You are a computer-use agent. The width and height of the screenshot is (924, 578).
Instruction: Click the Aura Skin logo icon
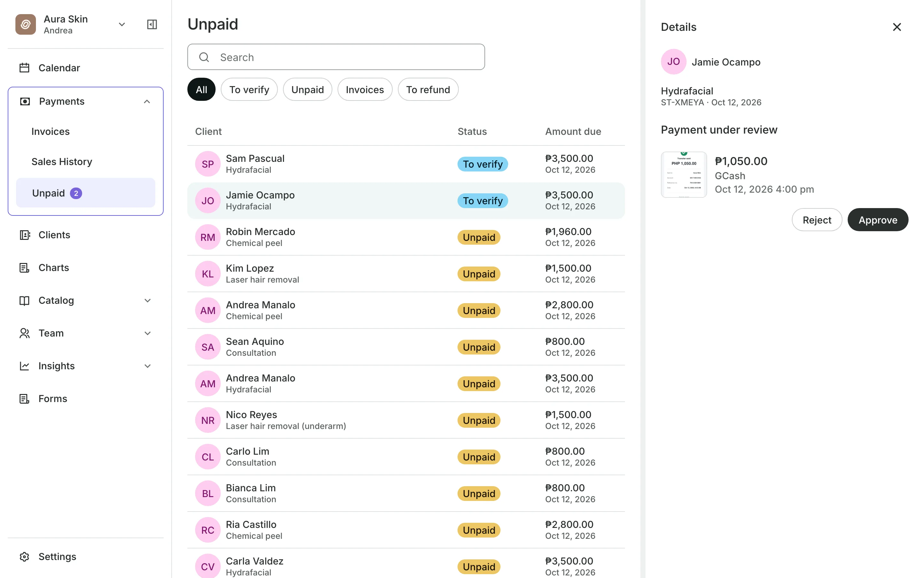(26, 24)
